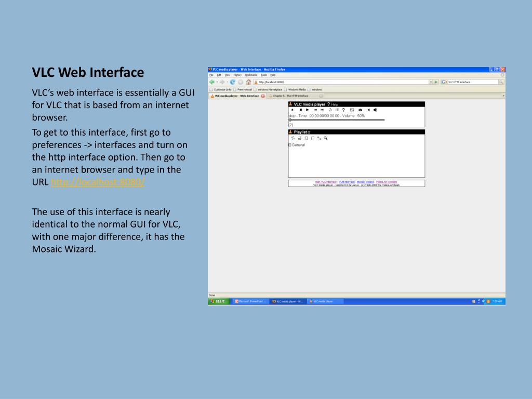Click the sort icon in Playlist toolbar
The image size is (532, 399).
(320, 138)
